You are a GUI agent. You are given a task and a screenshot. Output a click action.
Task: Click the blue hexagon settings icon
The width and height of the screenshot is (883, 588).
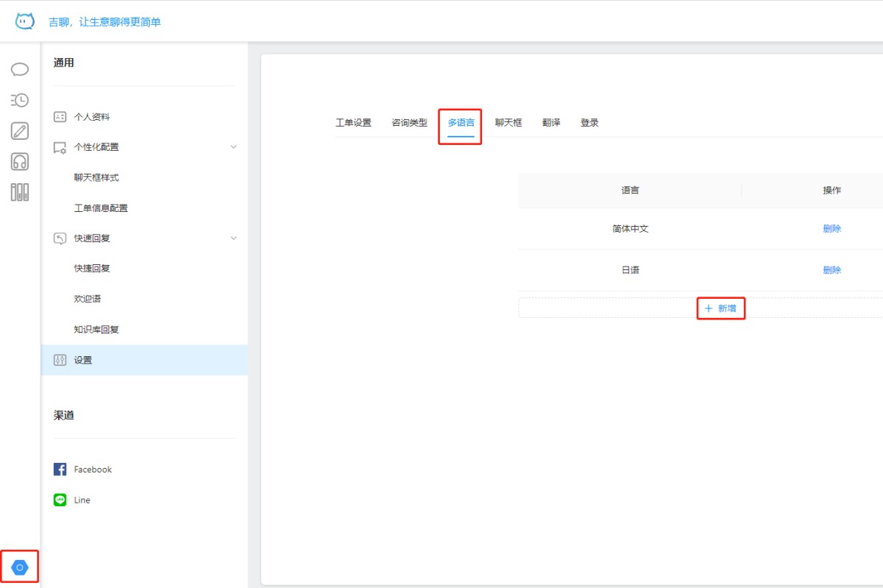(x=20, y=567)
